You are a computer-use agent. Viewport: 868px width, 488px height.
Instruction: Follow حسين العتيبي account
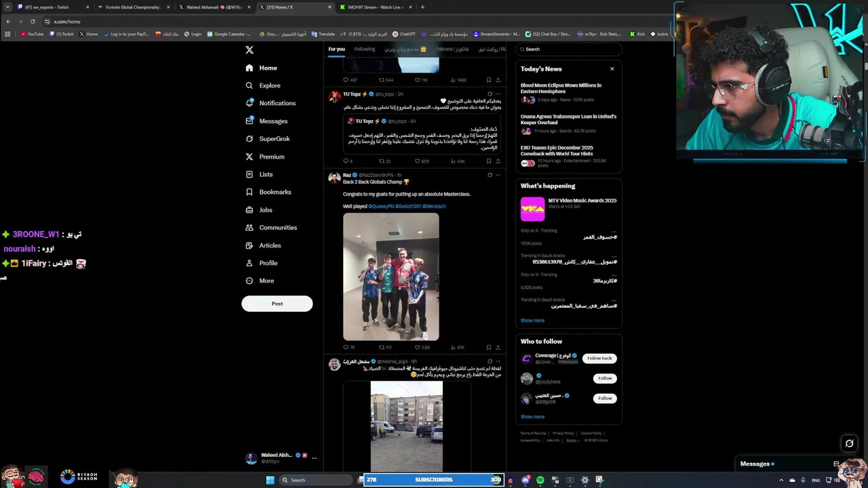coord(605,398)
